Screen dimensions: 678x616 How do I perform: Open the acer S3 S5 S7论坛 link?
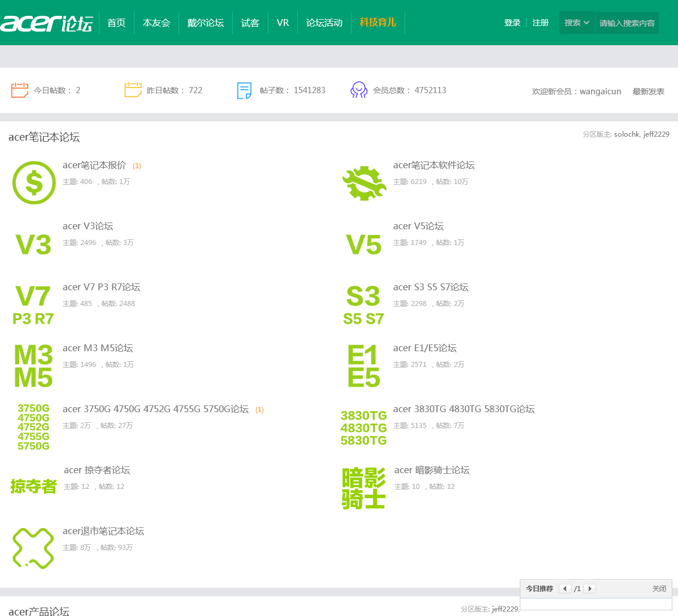click(x=431, y=287)
